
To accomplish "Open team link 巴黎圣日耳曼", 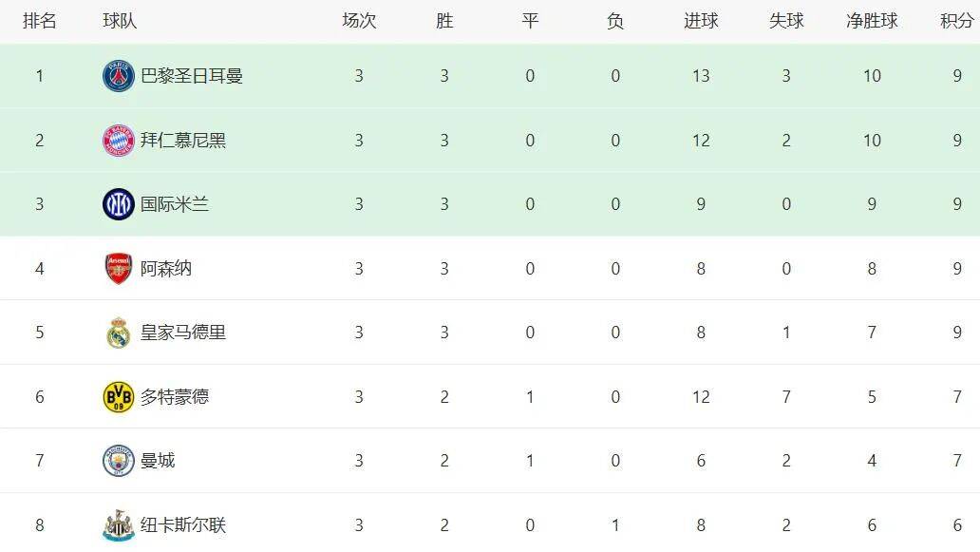I will click(192, 76).
